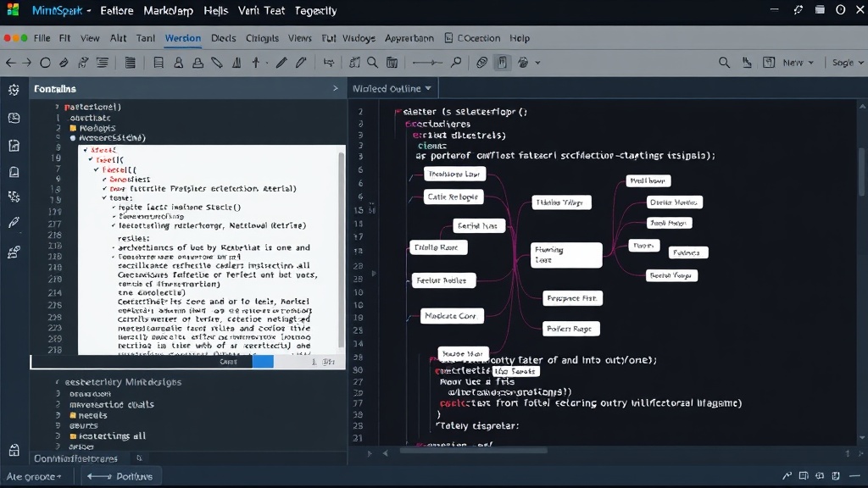868x488 pixels.
Task: Collapse the Fontailns panel with its chevron
Action: pyautogui.click(x=335, y=88)
